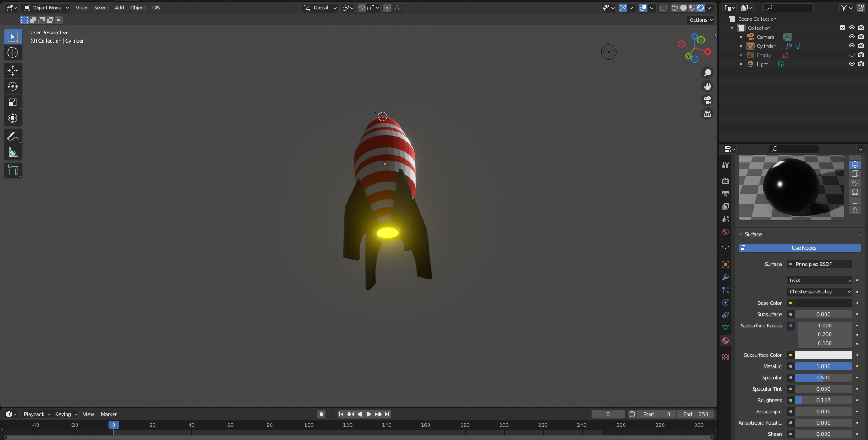Choose the Annotate tool
868x440 pixels.
(x=13, y=137)
